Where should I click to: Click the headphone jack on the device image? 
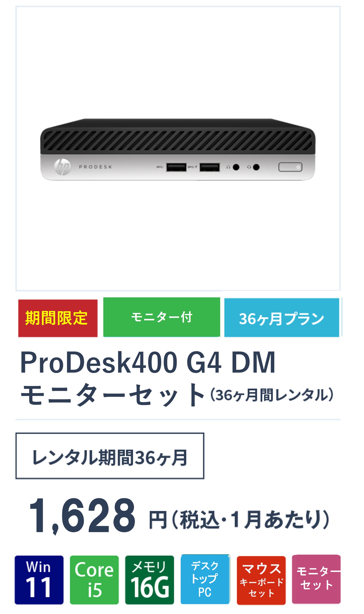coord(236,167)
